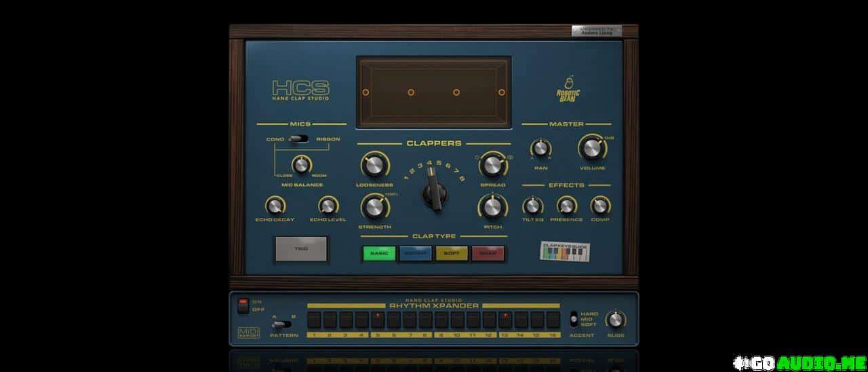
Task: Click the Echo Level knob
Action: pos(328,206)
